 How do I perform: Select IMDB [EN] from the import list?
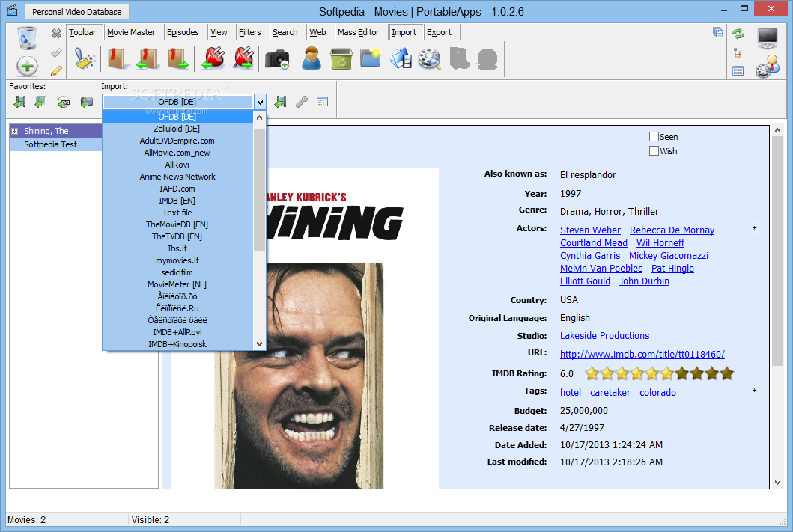click(x=177, y=201)
